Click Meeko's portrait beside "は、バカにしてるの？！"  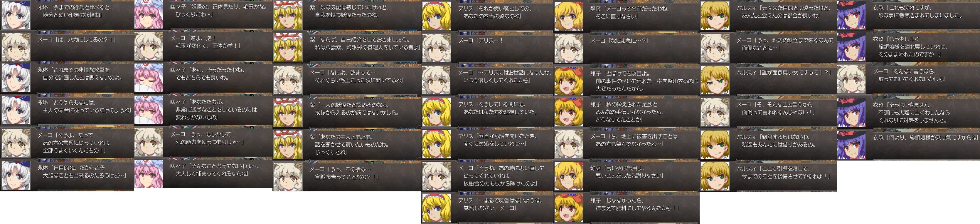pos(16,48)
